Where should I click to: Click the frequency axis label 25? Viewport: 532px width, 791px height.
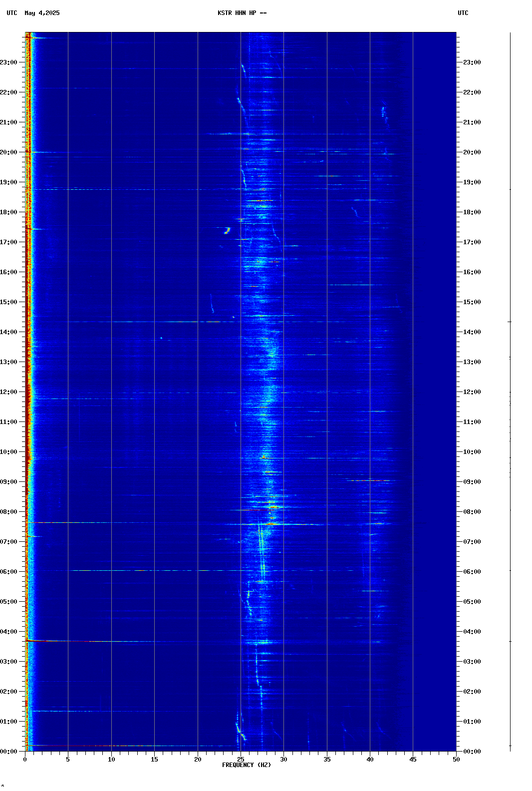click(x=241, y=760)
